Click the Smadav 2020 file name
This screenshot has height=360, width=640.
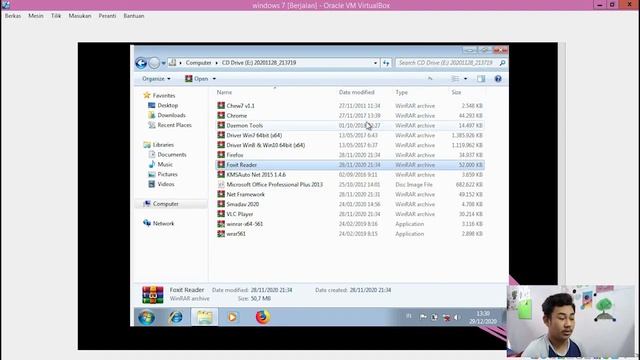243,204
